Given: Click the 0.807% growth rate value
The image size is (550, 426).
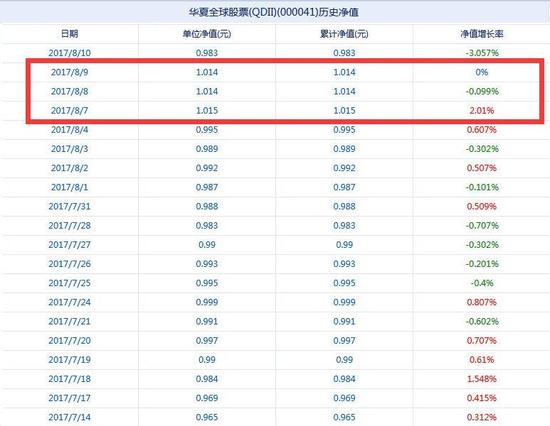Looking at the screenshot, I should tap(482, 302).
